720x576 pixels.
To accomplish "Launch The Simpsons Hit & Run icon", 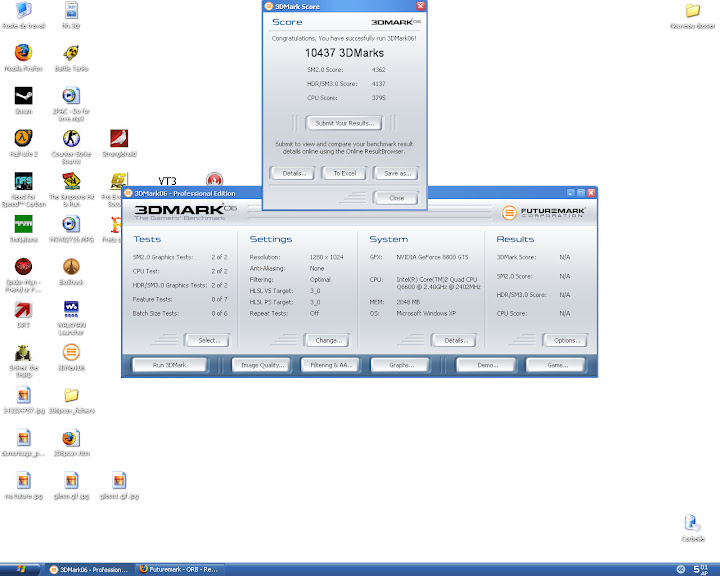I will 71,189.
